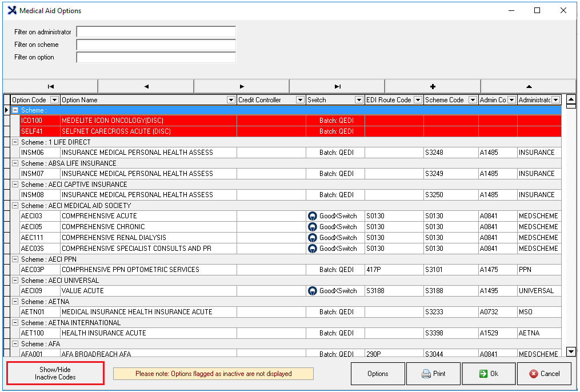This screenshot has height=392, width=580.
Task: Click the scrollbar down arrow of the grid
Action: pyautogui.click(x=570, y=351)
